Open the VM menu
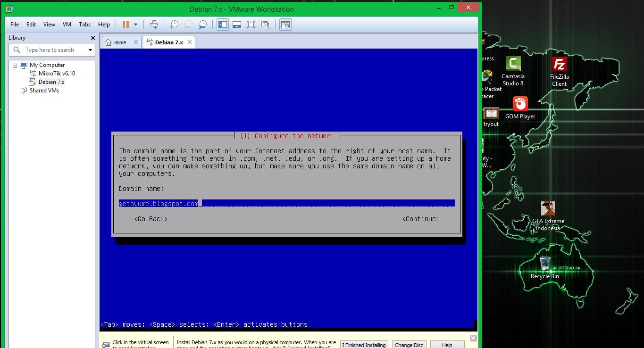This screenshot has height=348, width=644. [67, 25]
